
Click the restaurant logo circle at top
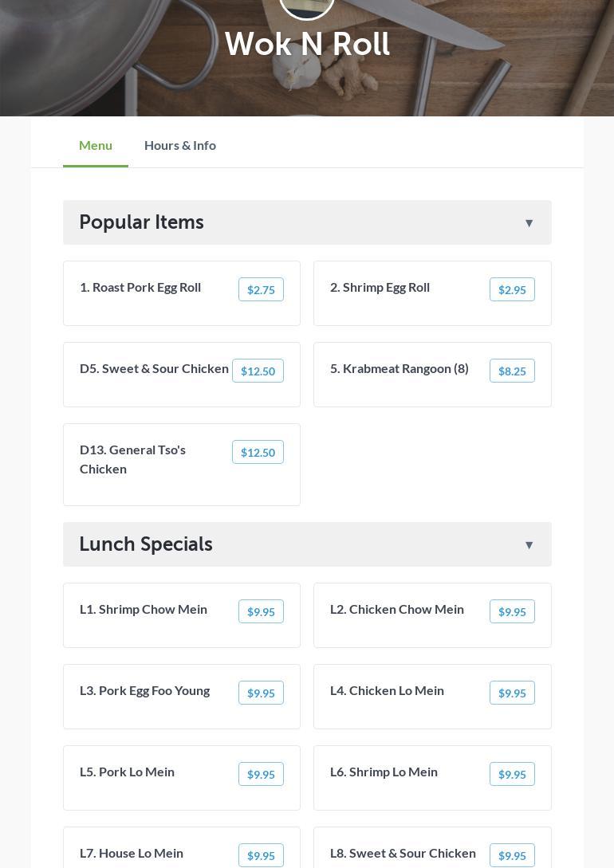(x=307, y=6)
